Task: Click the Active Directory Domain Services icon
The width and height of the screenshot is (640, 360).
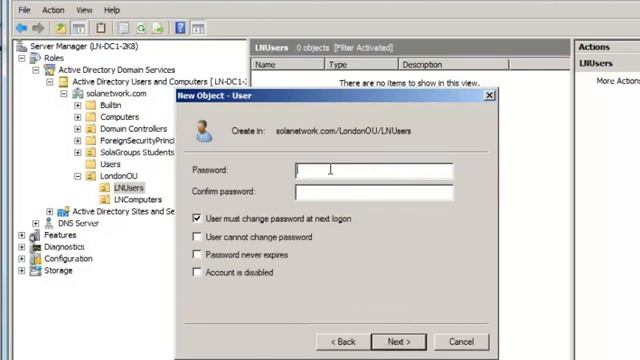Action: [50, 70]
